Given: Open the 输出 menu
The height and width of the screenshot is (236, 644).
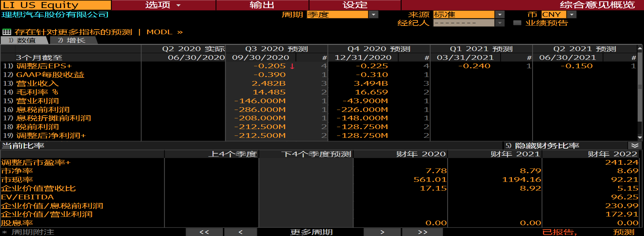Looking at the screenshot, I should pos(262,5).
